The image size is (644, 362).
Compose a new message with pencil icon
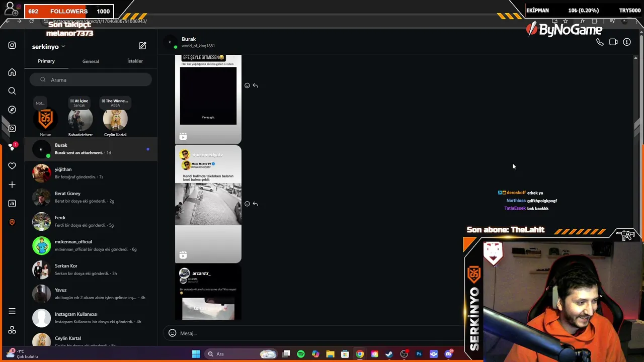(x=142, y=46)
